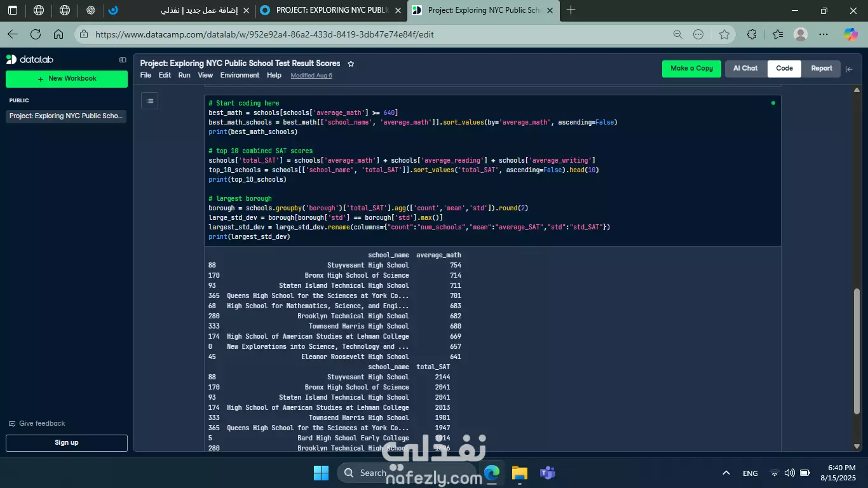Click the zoom out magnifier icon in address bar

677,34
